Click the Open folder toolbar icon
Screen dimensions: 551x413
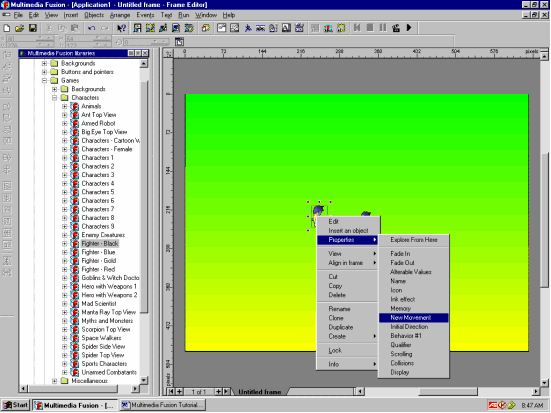(19, 28)
